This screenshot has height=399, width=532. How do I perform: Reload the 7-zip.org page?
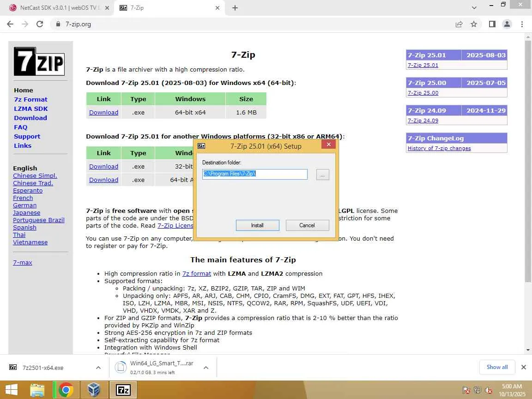point(40,24)
